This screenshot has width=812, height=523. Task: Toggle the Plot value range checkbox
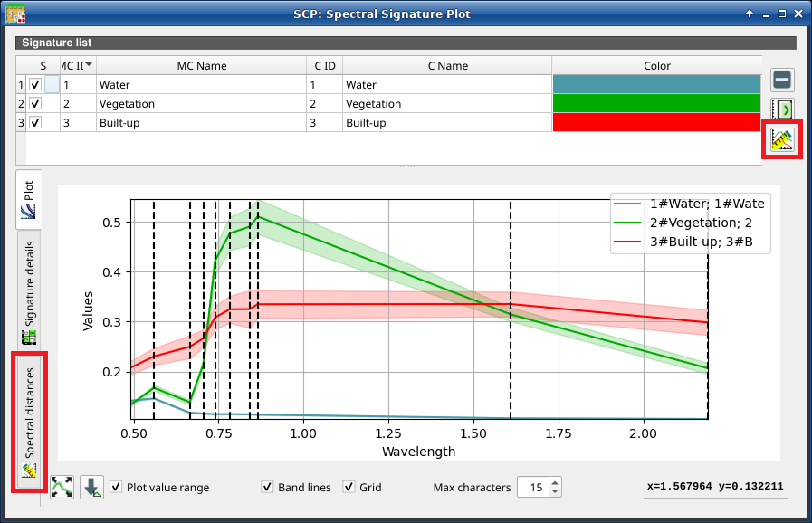[117, 488]
